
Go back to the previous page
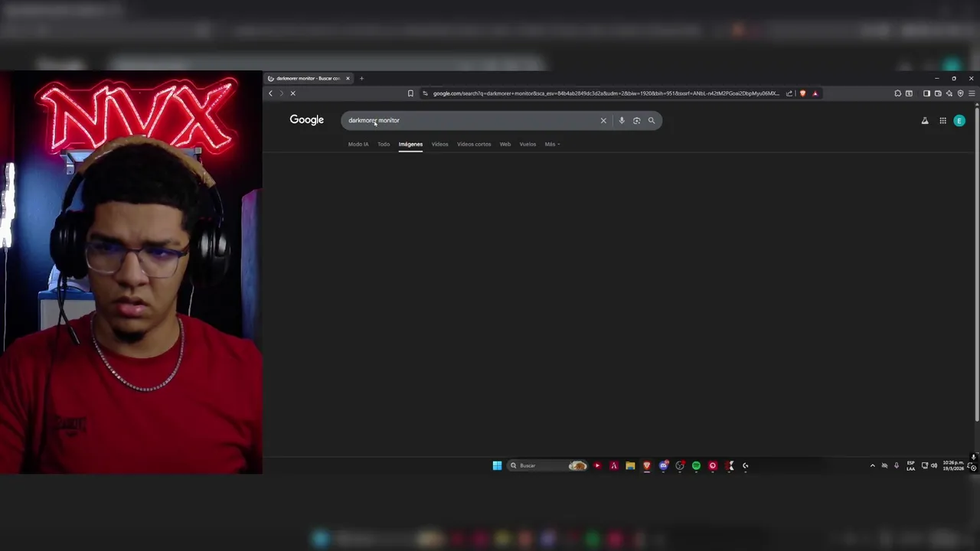270,93
